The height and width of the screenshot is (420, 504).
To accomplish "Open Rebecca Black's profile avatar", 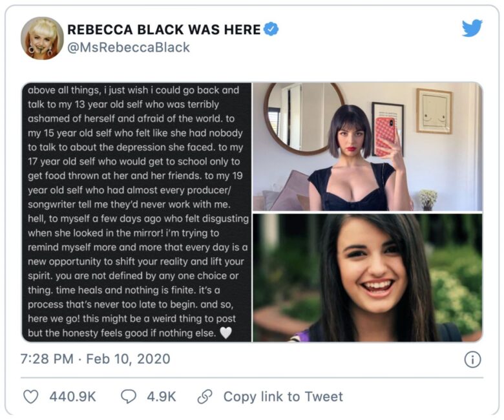I will point(42,38).
